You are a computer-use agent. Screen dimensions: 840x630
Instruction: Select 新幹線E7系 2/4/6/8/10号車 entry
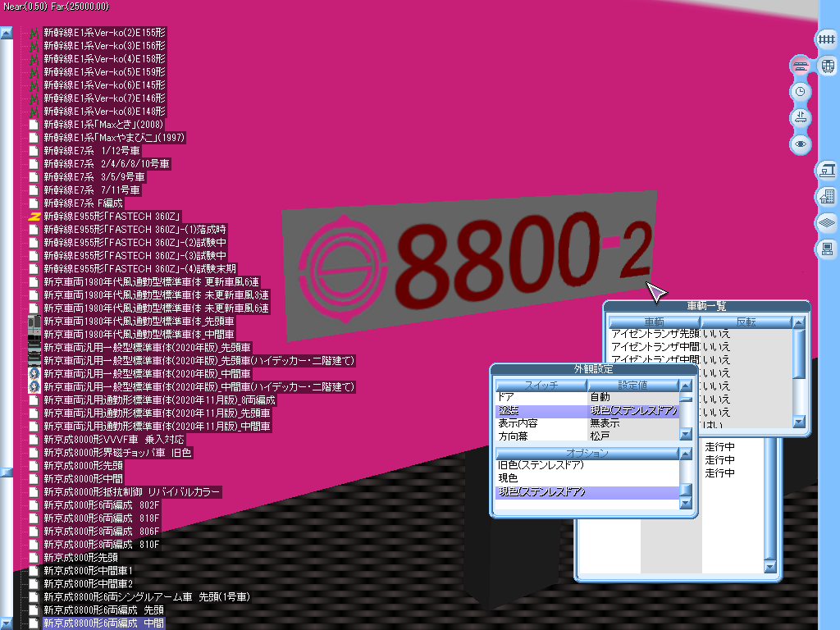[107, 164]
